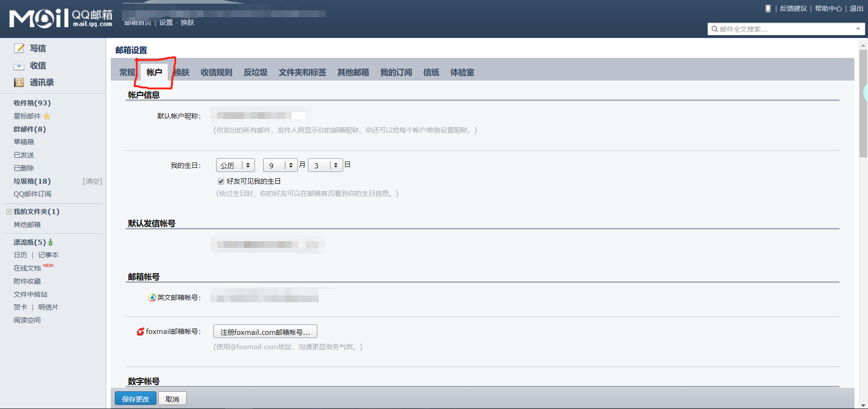Open 群邮件(8) folder
The image size is (868, 409).
tap(30, 129)
